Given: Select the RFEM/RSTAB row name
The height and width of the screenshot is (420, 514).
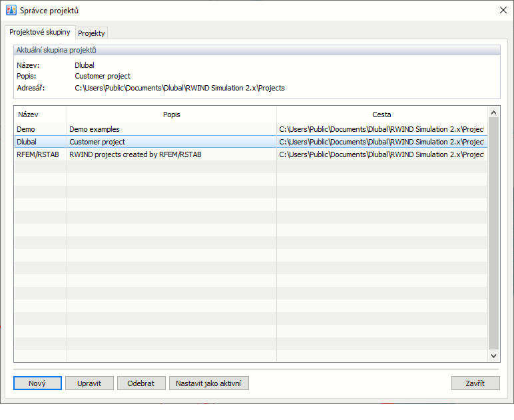Looking at the screenshot, I should pyautogui.click(x=38, y=154).
